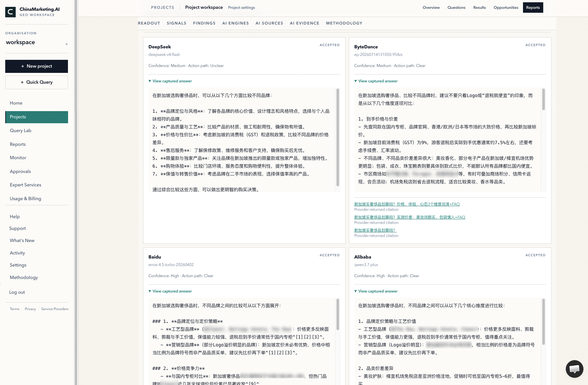Click the DeepSeek card title
Image resolution: width=588 pixels, height=385 pixels.
point(159,47)
